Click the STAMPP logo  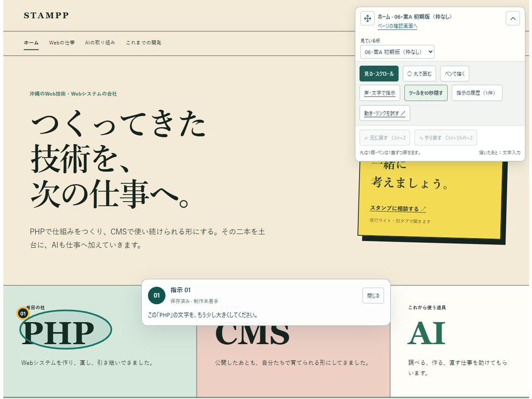coord(46,16)
